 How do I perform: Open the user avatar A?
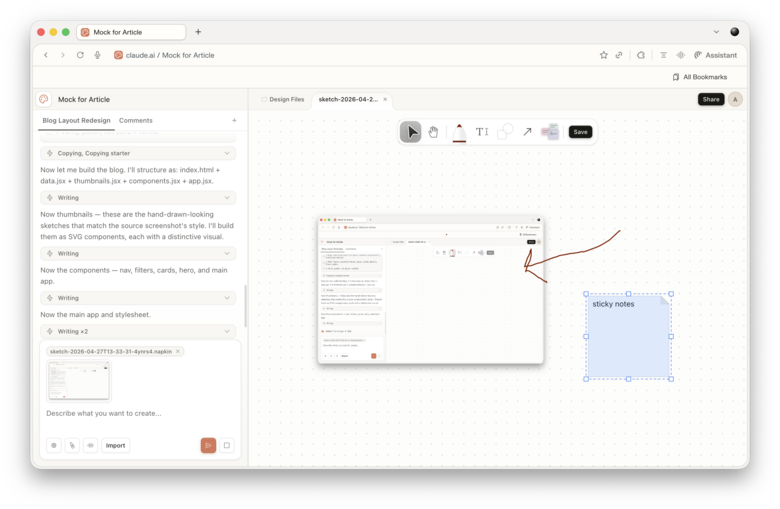tap(735, 99)
